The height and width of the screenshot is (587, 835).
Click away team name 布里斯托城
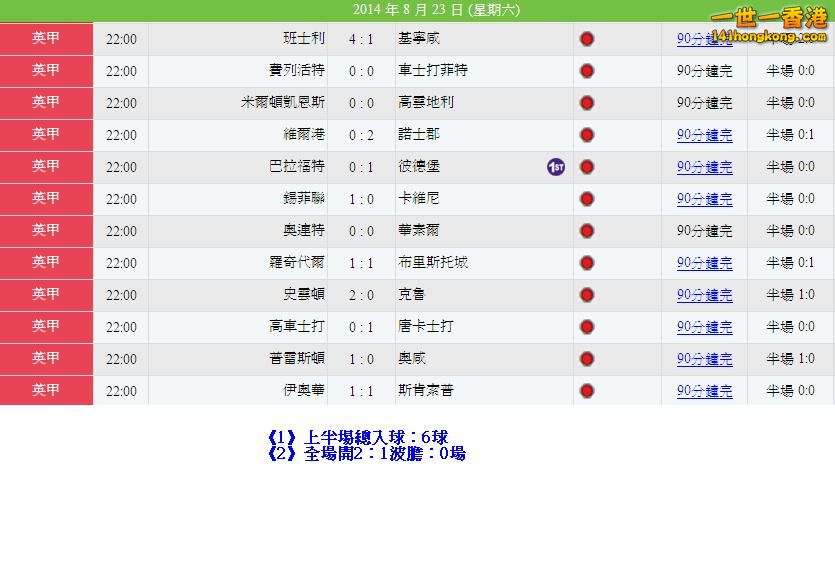[x=433, y=262]
